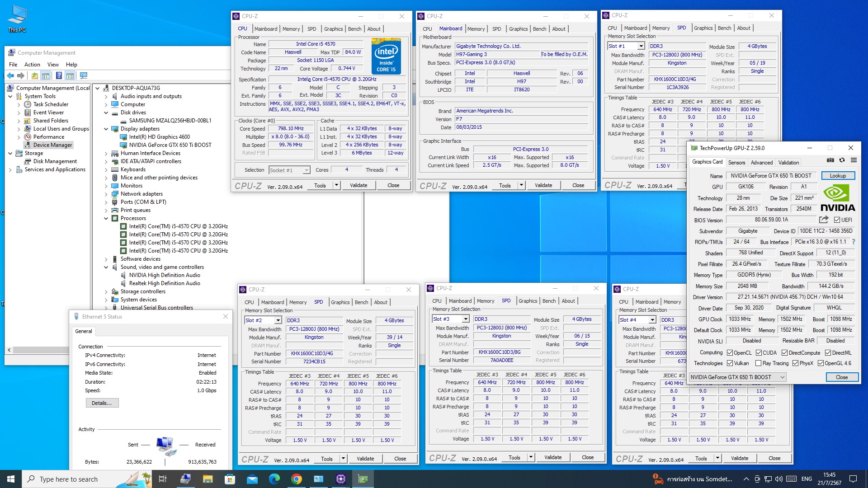The image size is (868, 488).
Task: Click the GPU-Z green taskbar icon
Action: point(363,479)
